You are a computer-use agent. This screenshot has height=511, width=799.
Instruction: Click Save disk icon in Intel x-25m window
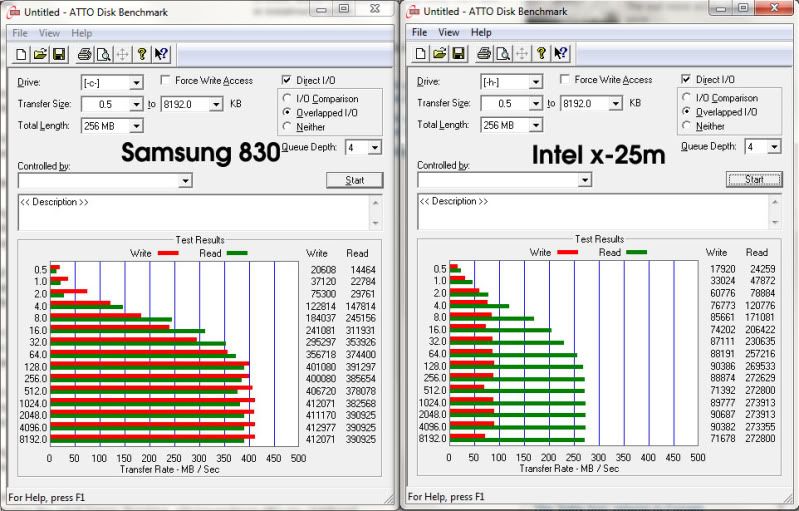tap(459, 53)
